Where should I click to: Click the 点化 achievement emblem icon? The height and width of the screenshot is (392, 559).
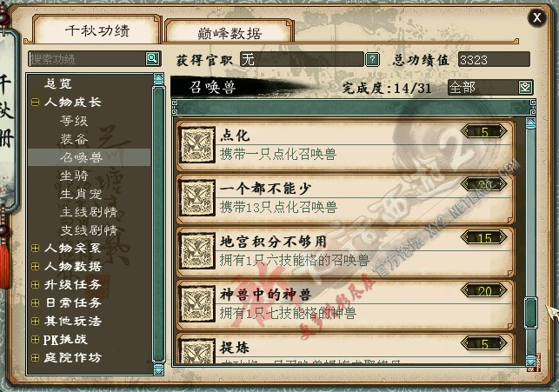(x=197, y=145)
